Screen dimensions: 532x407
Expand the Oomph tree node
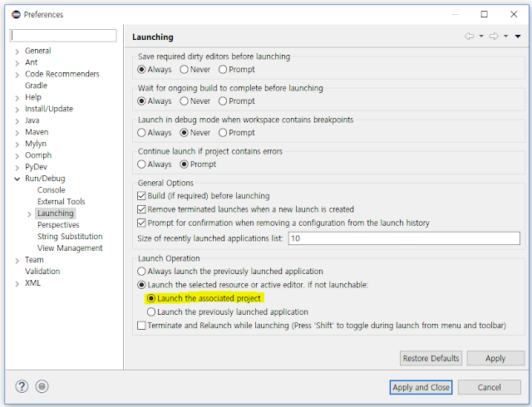click(17, 156)
